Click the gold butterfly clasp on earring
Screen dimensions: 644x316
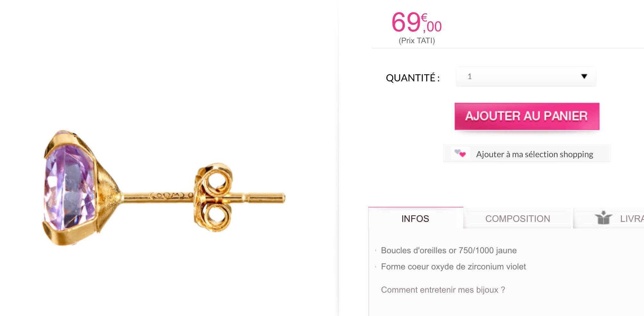pyautogui.click(x=213, y=197)
